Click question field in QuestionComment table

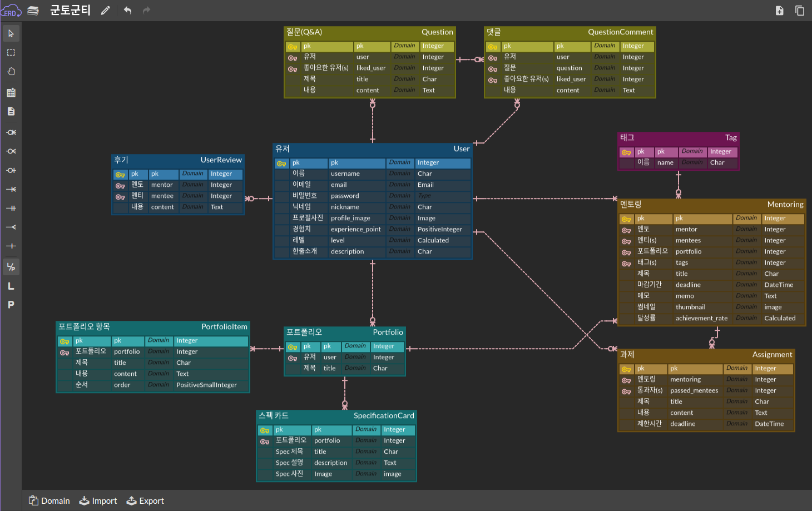(x=570, y=68)
